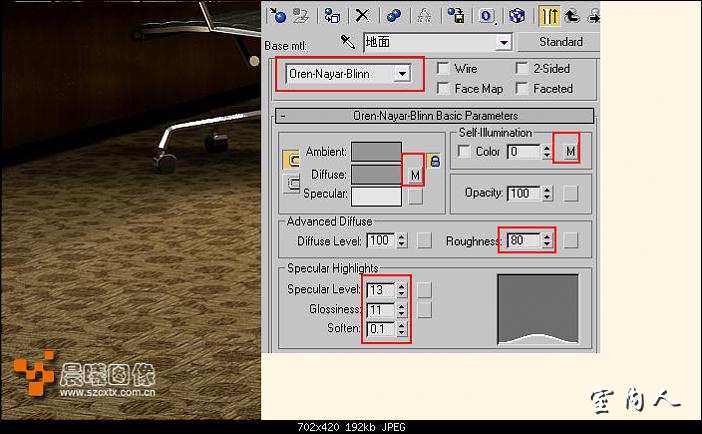Click the Standard material type button

(x=560, y=42)
